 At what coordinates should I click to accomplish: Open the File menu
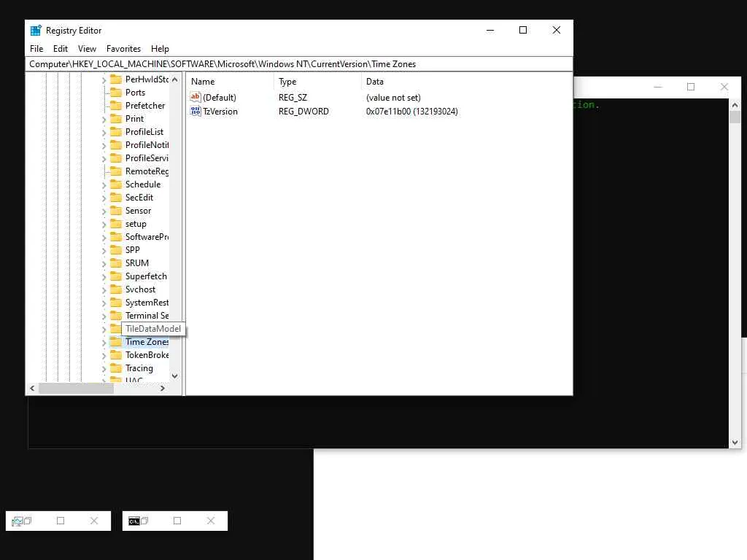coord(36,49)
